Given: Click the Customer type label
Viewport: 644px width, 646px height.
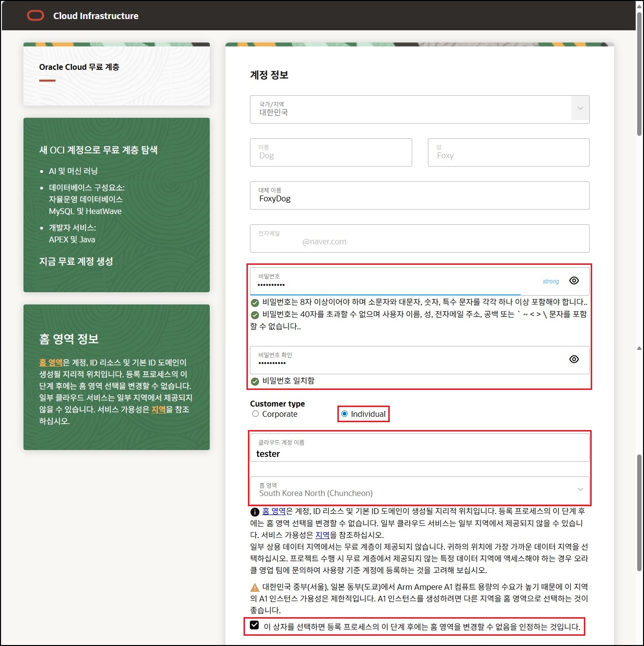Looking at the screenshot, I should click(x=277, y=404).
